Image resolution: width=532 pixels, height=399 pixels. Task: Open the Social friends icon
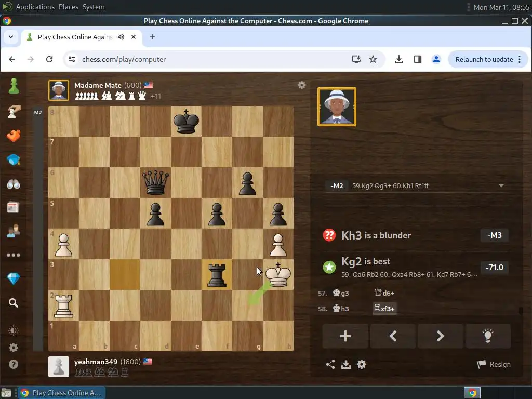[x=14, y=231]
